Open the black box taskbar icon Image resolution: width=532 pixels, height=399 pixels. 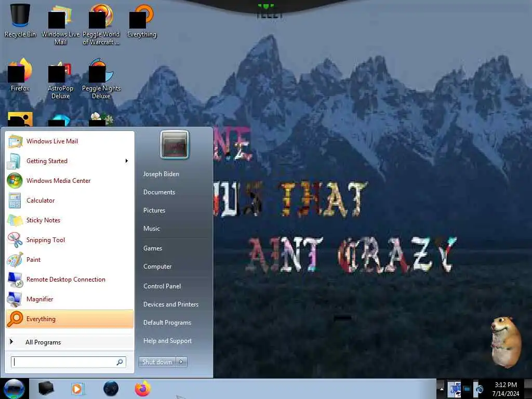click(x=46, y=389)
